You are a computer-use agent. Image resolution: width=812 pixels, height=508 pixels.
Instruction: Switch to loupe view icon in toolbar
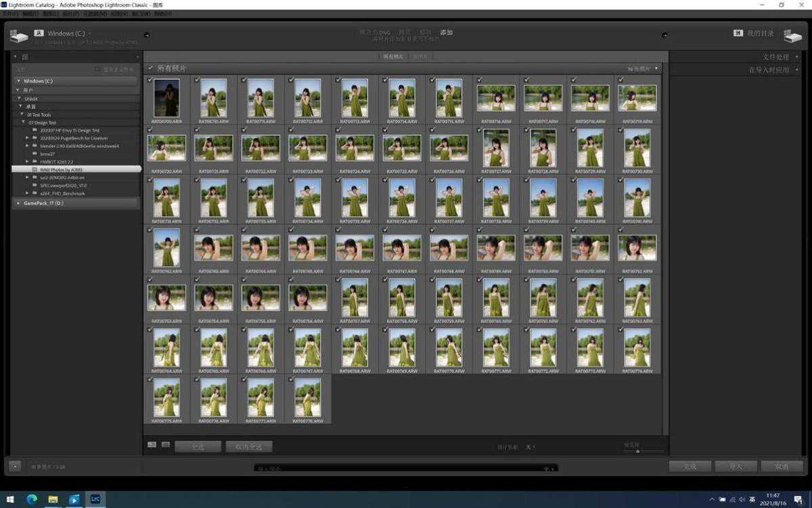point(166,444)
